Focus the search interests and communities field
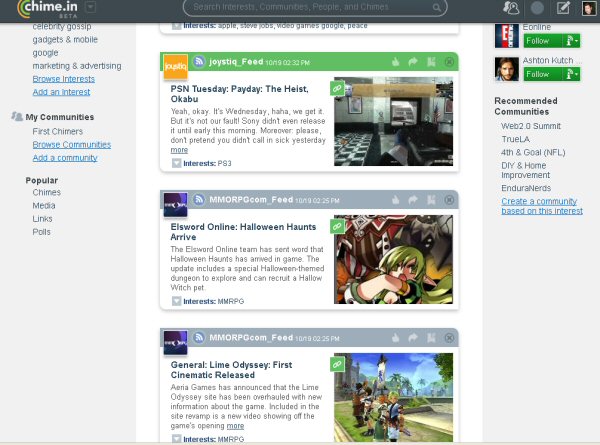This screenshot has width=600, height=445. coord(315,7)
